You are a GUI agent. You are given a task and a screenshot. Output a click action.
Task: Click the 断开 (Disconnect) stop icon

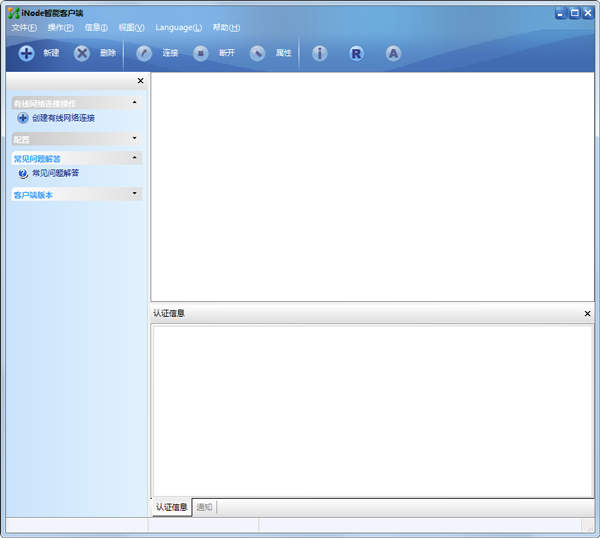click(201, 53)
